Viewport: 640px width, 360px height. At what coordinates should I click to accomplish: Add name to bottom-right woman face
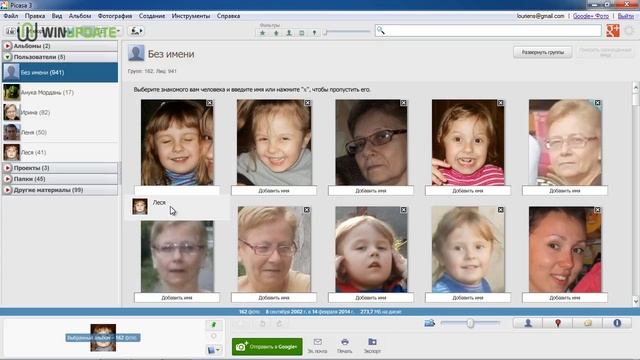(x=564, y=298)
